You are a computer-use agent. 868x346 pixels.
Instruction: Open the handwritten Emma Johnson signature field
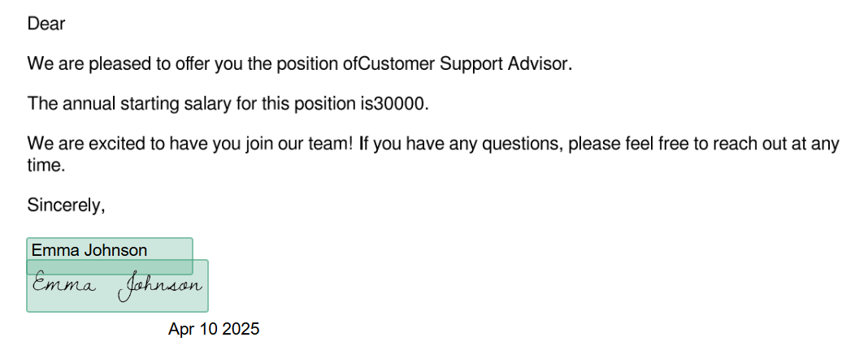tap(117, 286)
